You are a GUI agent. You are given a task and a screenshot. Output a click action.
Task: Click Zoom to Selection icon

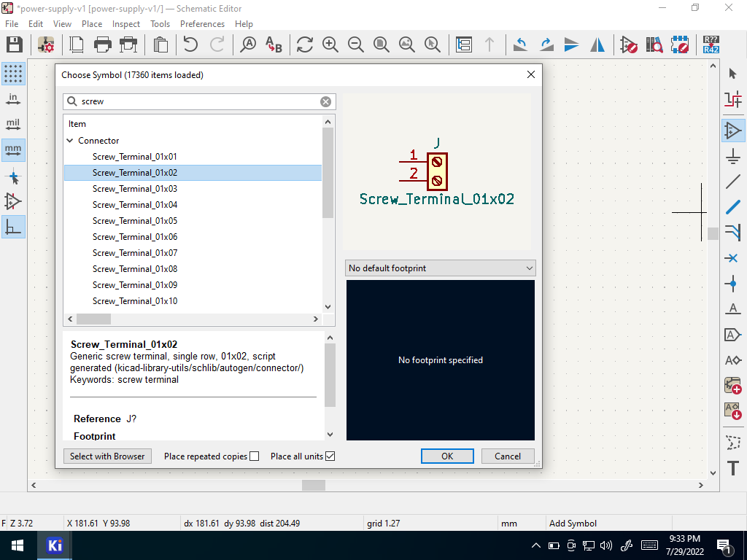point(432,44)
